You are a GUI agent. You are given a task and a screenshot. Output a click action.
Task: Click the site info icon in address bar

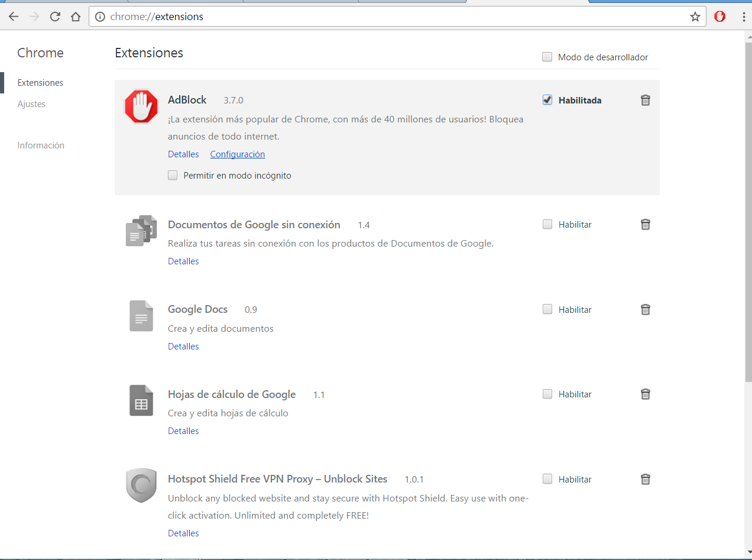[x=100, y=17]
